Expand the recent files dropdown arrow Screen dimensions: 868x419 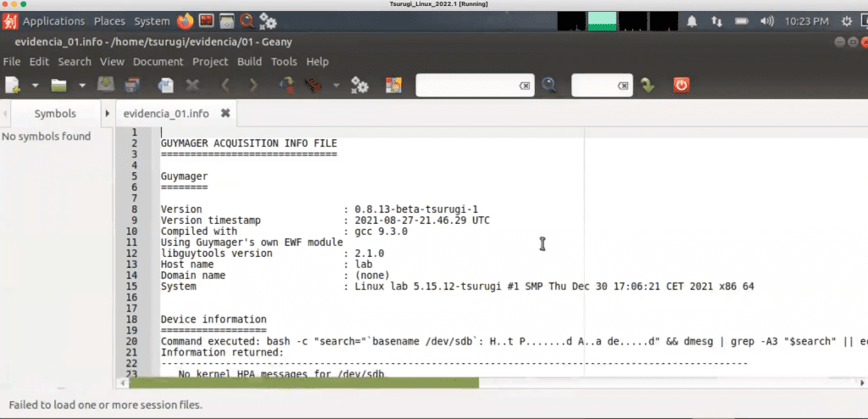tap(82, 86)
